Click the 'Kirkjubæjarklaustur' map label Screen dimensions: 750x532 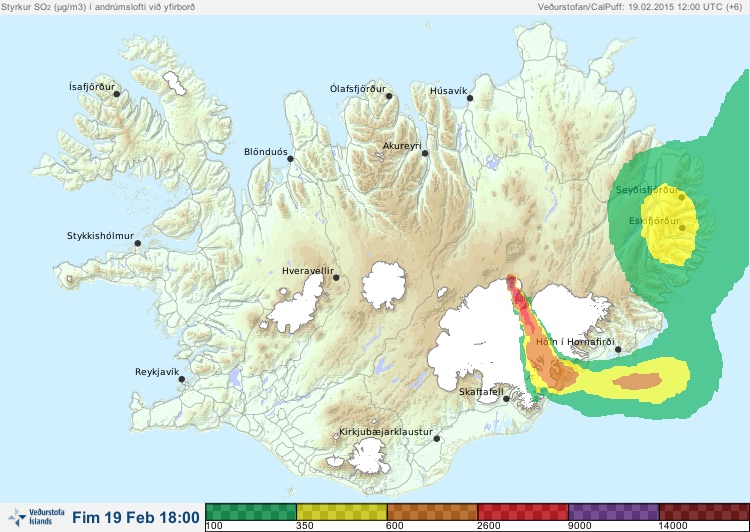pyautogui.click(x=386, y=432)
